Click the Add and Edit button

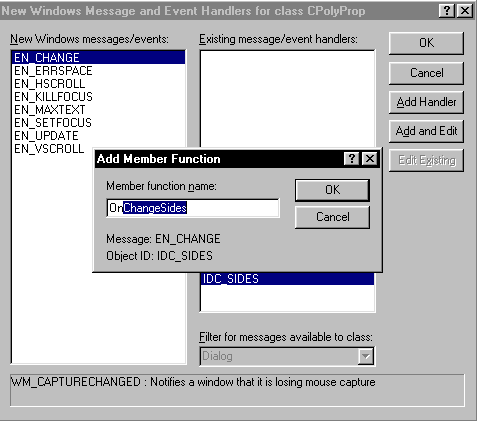point(426,131)
